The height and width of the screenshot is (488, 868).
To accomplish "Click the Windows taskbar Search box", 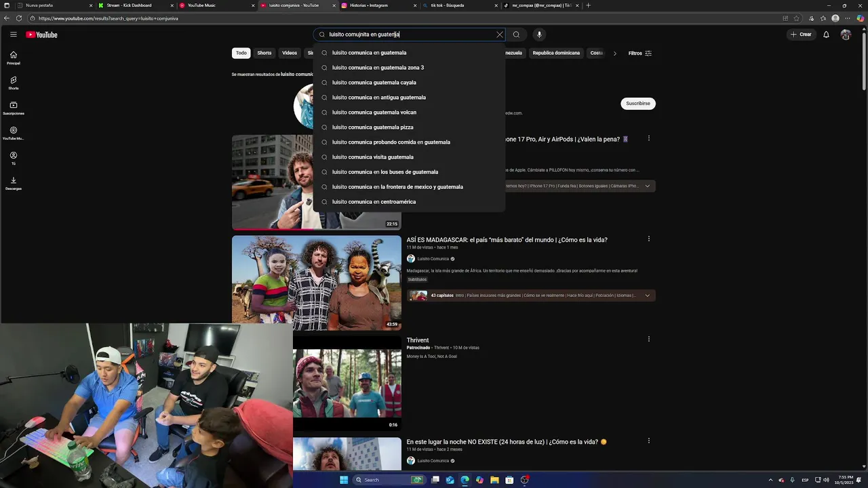I will pos(389,480).
